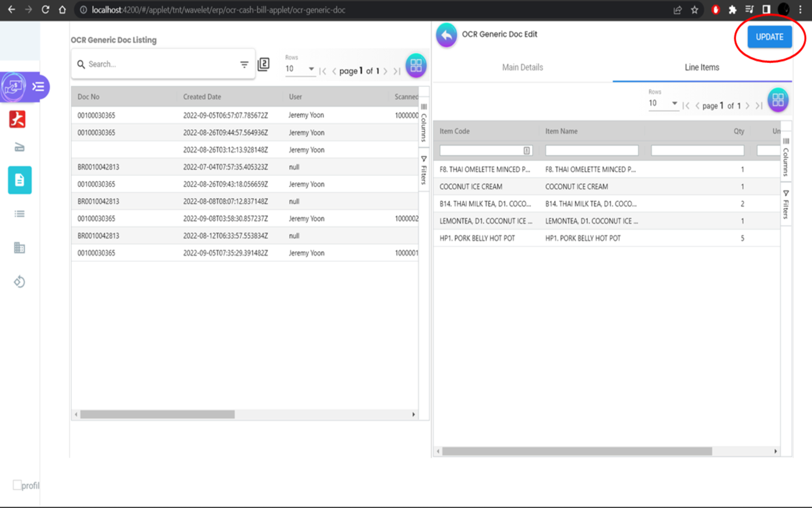The image size is (812, 508).
Task: Select the Line Items tab
Action: coord(701,68)
